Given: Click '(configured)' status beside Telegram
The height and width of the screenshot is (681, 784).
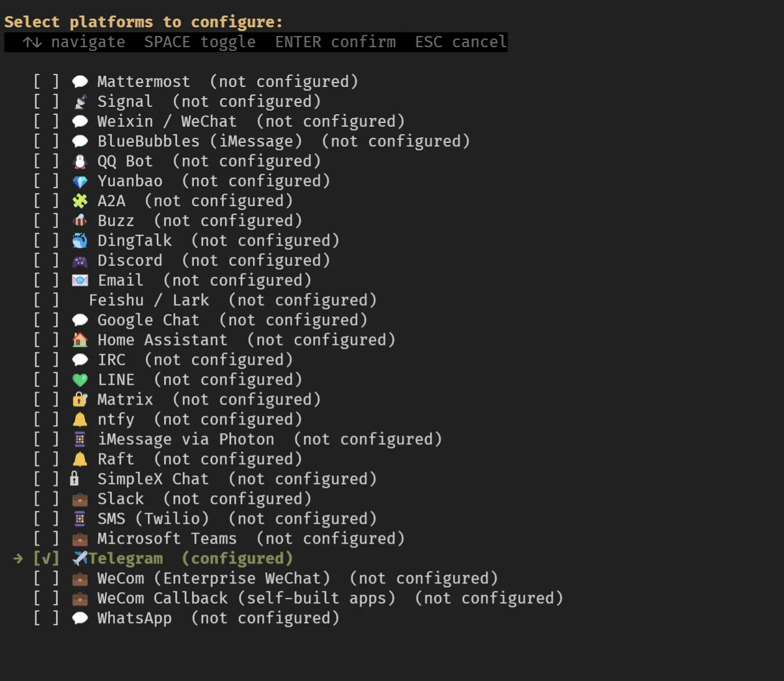Looking at the screenshot, I should (237, 559).
